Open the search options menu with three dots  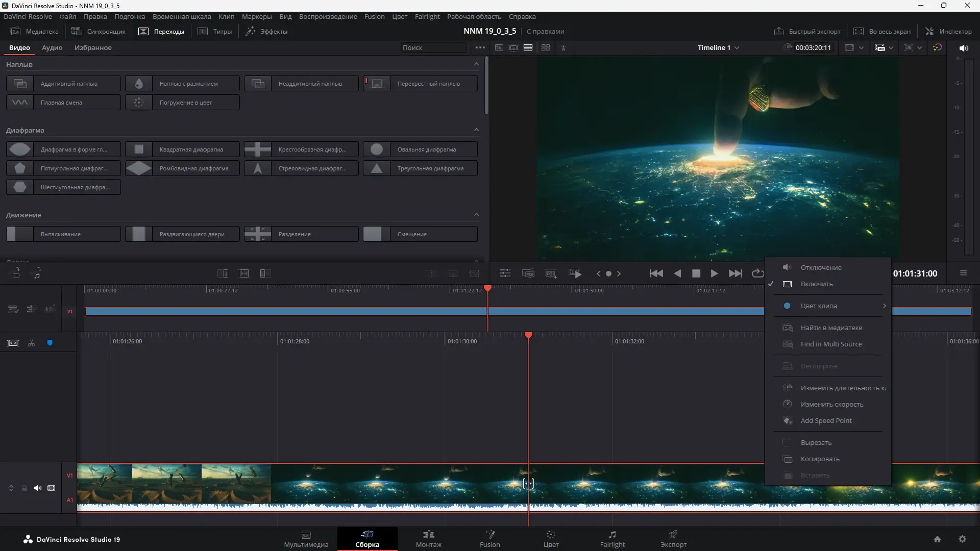point(480,47)
